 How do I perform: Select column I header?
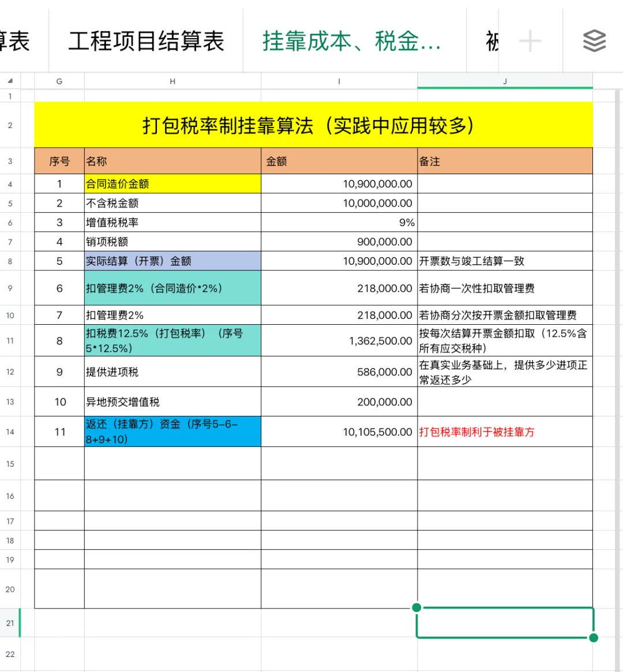pos(339,81)
